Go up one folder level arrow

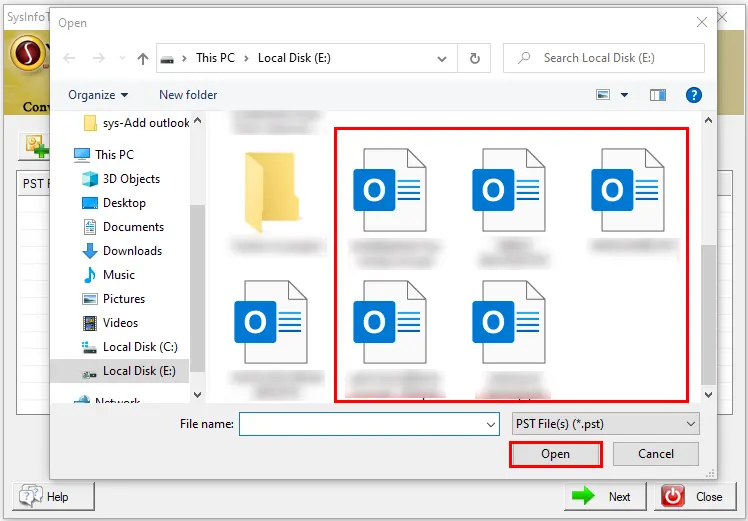point(143,58)
